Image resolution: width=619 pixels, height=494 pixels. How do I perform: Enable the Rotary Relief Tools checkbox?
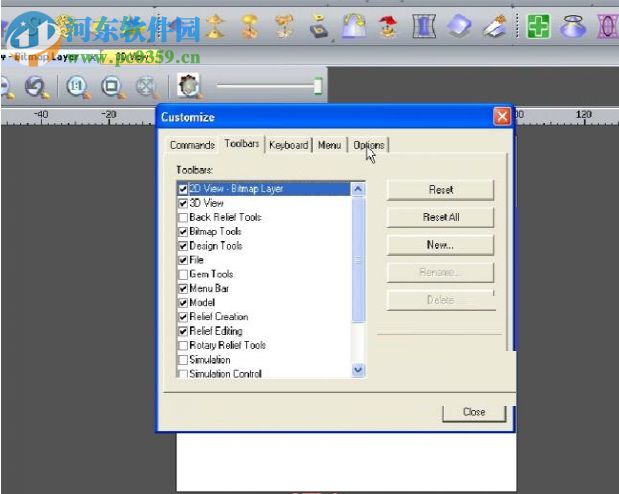point(183,346)
